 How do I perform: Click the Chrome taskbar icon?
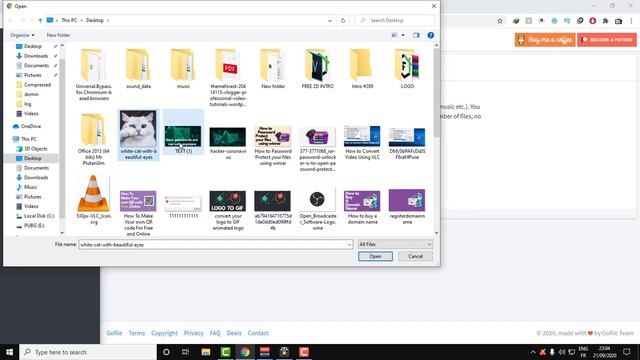(245, 352)
